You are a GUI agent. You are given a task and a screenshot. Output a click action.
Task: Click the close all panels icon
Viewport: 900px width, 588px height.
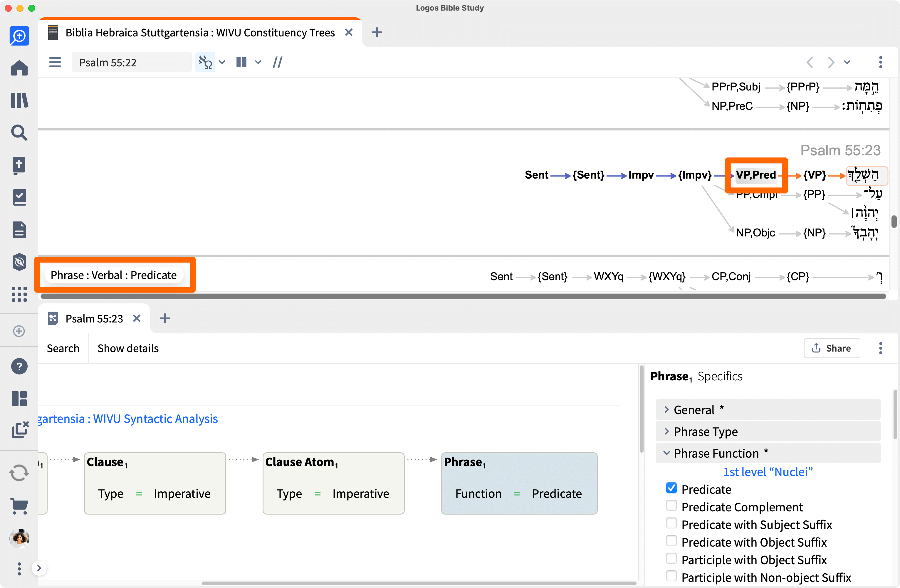20,430
